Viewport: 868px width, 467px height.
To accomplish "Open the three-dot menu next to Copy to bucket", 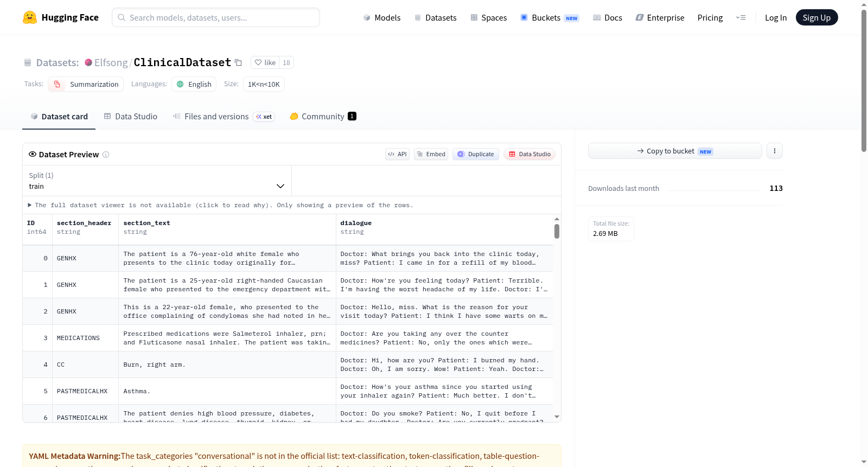I will 775,151.
